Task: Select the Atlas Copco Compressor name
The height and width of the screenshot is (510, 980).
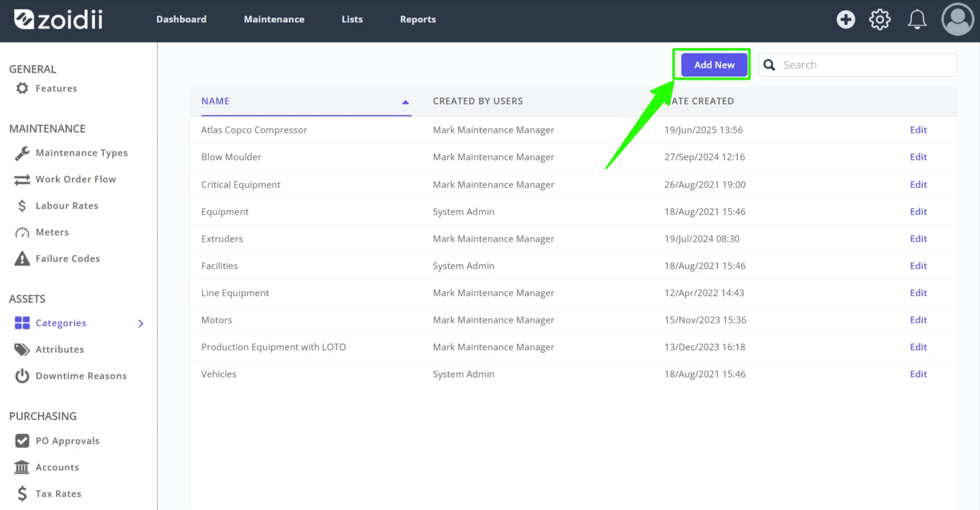Action: point(254,130)
